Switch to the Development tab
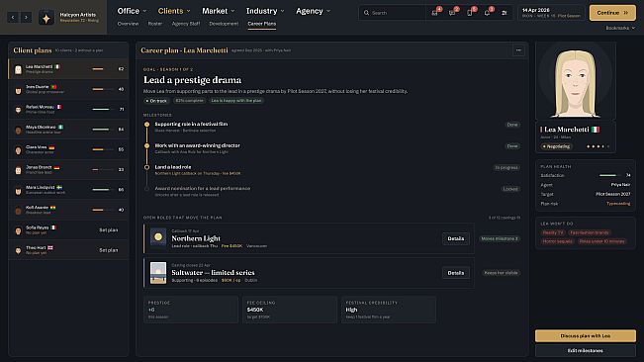This screenshot has width=644, height=362. pos(224,24)
